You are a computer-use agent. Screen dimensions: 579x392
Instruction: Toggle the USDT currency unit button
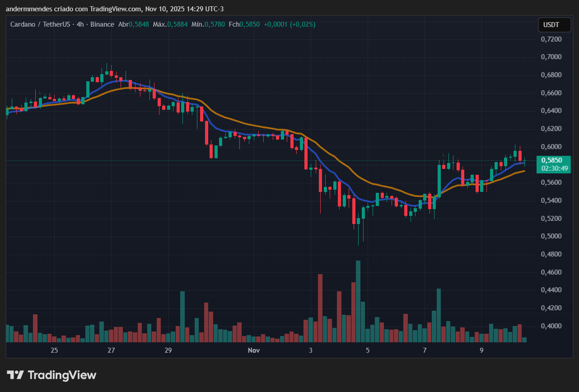(x=554, y=25)
